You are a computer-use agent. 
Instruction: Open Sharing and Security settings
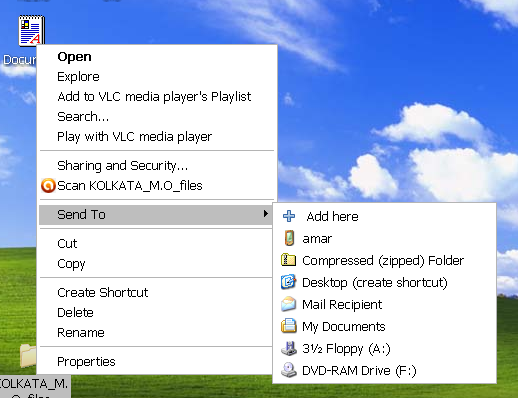coord(122,166)
